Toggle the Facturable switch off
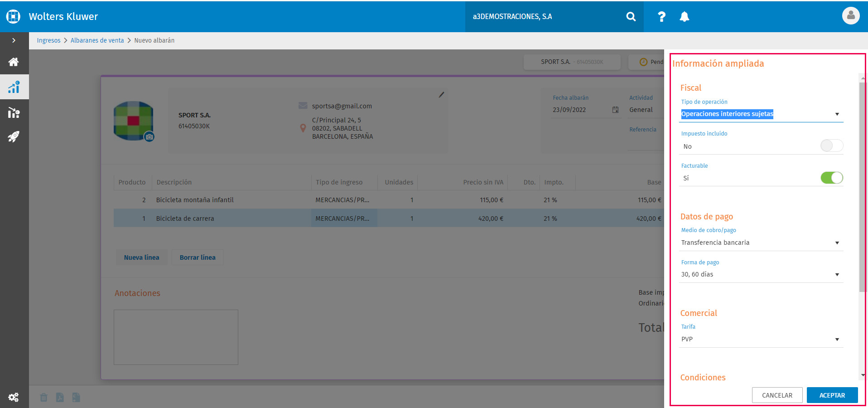Screen dimensions: 868x408 [832, 178]
